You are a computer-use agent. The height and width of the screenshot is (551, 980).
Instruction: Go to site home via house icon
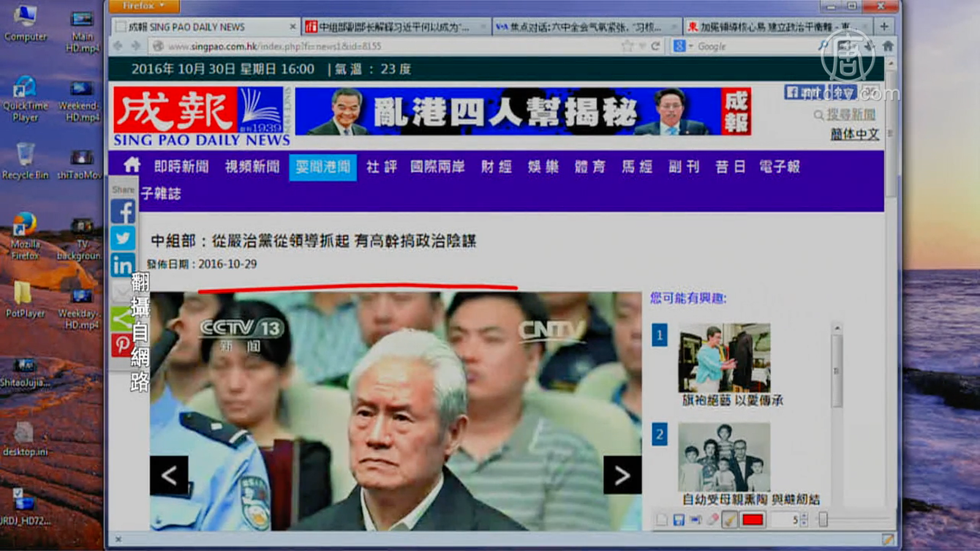(132, 165)
